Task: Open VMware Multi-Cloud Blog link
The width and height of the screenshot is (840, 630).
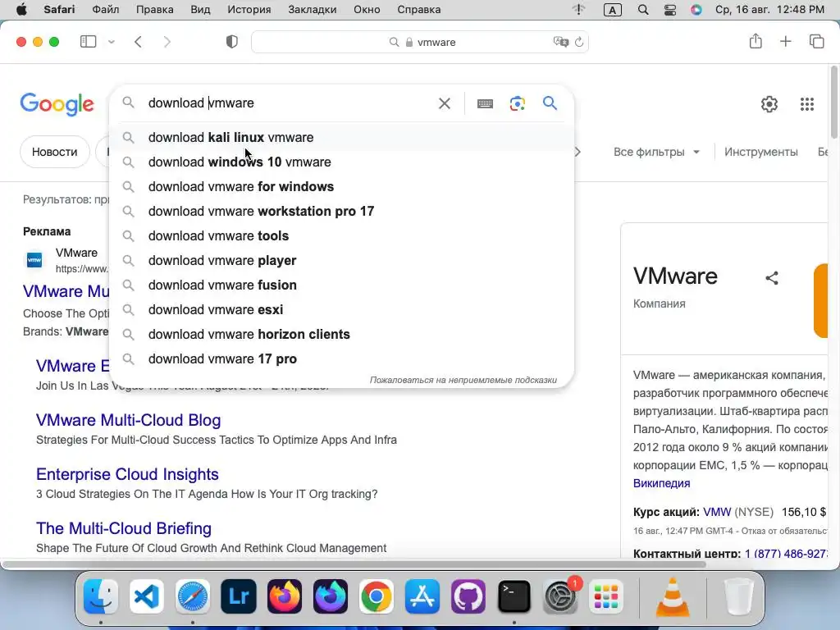Action: (128, 420)
